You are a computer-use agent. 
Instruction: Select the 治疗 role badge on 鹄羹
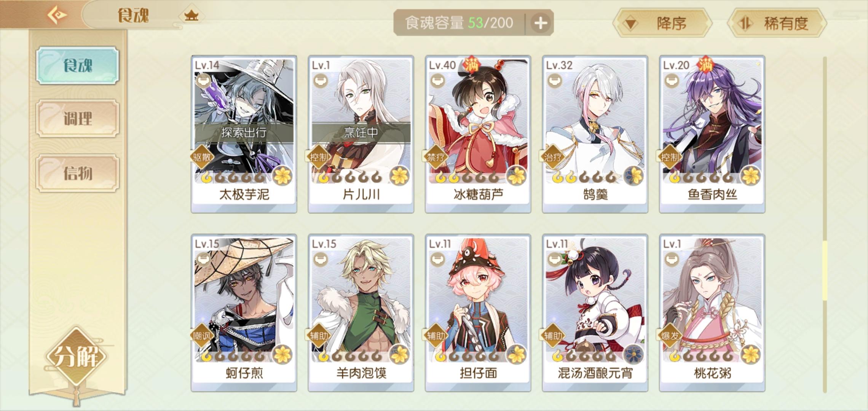tap(552, 157)
